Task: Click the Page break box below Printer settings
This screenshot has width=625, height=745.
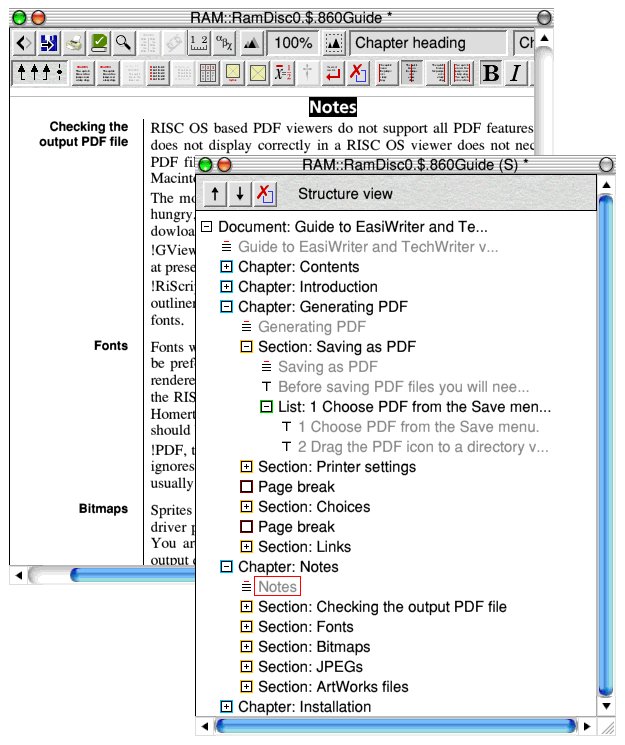Action: coord(246,487)
